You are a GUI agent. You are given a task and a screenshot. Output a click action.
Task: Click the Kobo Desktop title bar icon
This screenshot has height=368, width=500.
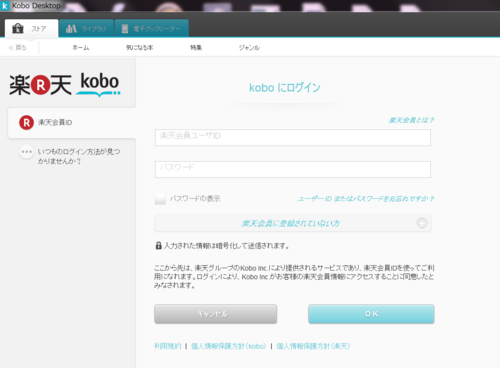(x=5, y=6)
